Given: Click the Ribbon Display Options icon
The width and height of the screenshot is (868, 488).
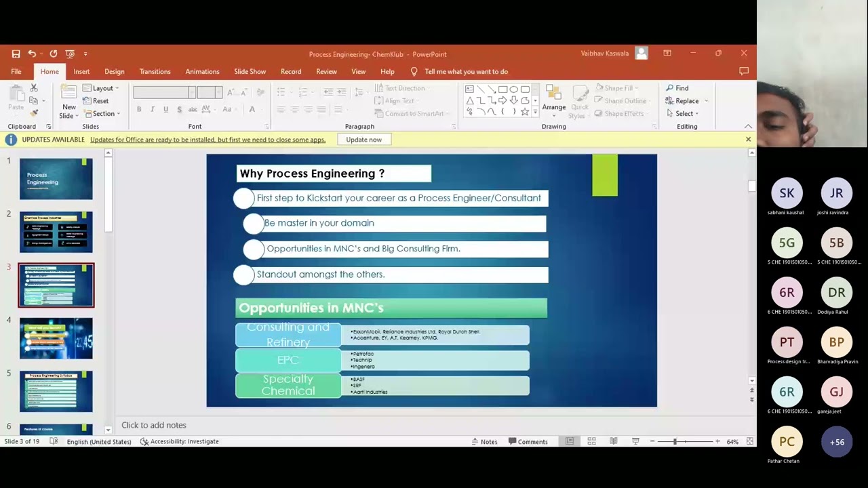Looking at the screenshot, I should point(667,54).
